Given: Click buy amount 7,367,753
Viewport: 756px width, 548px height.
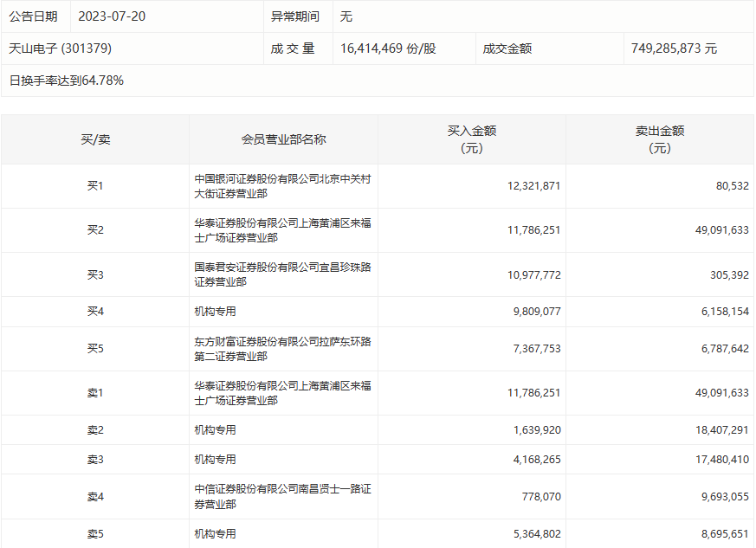Looking at the screenshot, I should 537,349.
